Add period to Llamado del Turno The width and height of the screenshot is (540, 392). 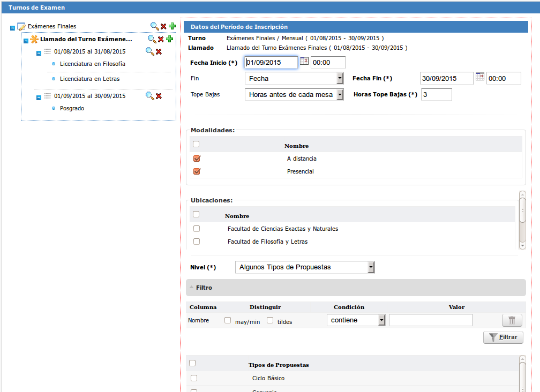point(169,39)
